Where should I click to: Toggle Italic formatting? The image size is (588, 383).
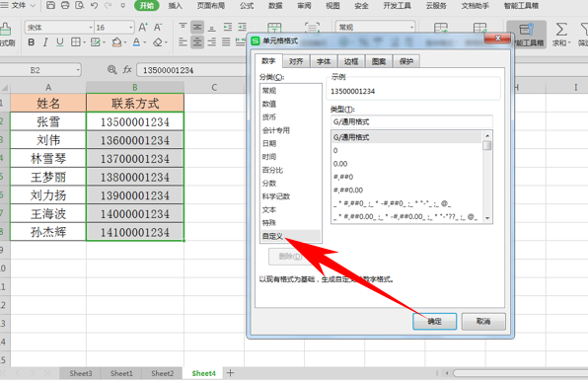click(45, 42)
